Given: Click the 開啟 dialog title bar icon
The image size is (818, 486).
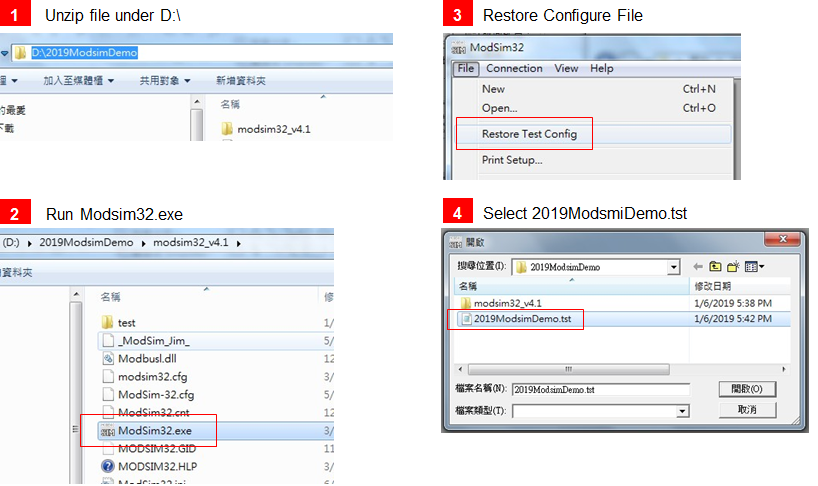Looking at the screenshot, I should pos(455,243).
